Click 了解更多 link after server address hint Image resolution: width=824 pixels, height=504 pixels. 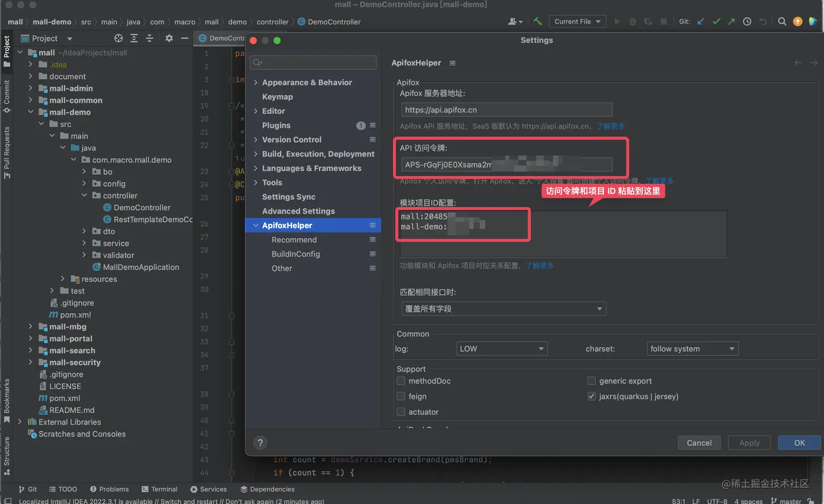pos(610,126)
